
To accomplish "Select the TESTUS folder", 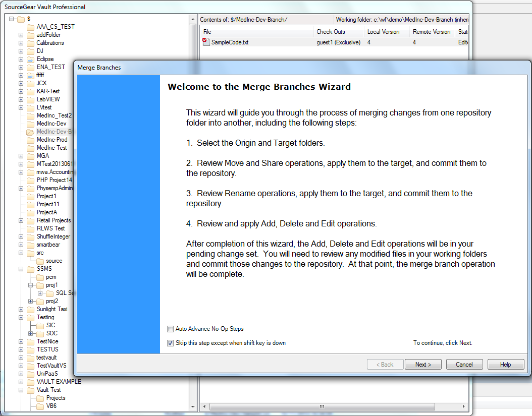I will click(47, 349).
